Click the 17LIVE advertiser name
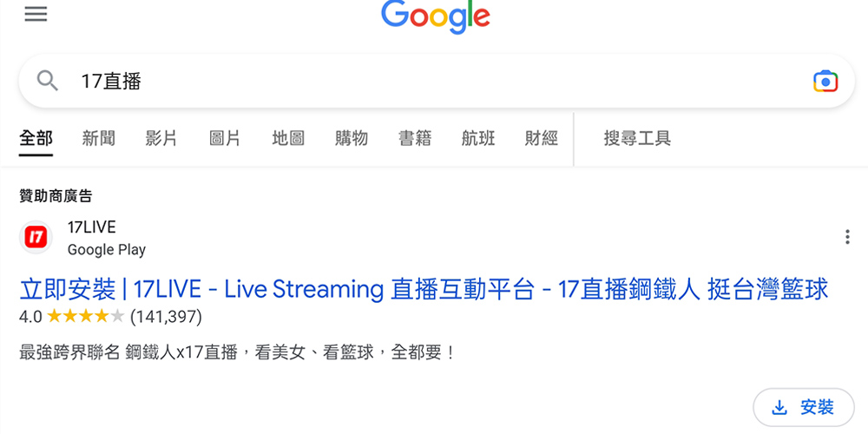The image size is (868, 434). tap(91, 227)
